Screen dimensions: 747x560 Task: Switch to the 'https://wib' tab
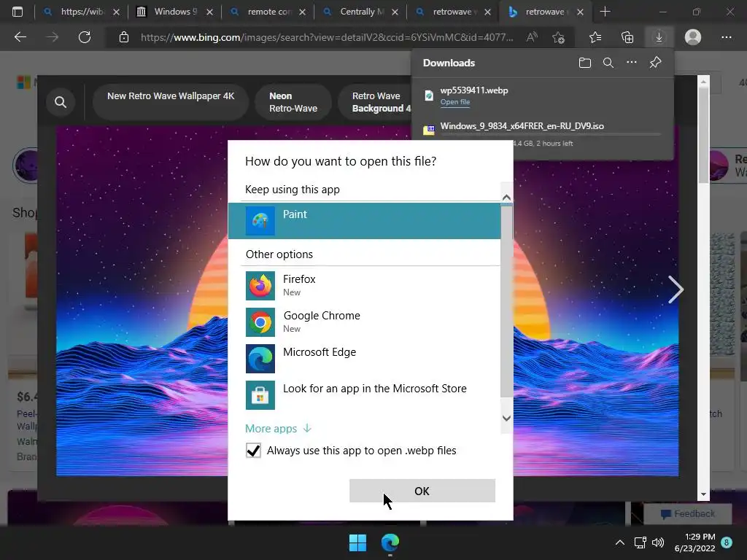click(x=82, y=12)
